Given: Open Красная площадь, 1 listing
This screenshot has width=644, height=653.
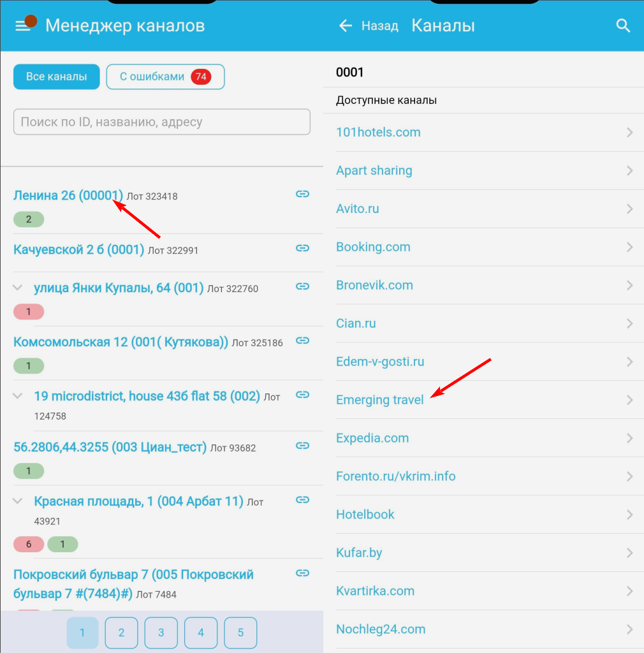Looking at the screenshot, I should click(138, 501).
